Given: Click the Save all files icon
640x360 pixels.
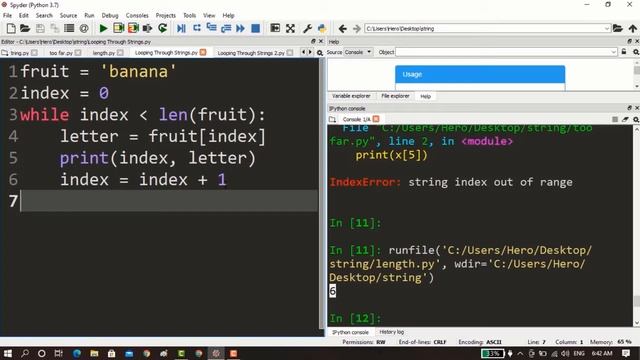Looking at the screenshot, I should (54, 28).
